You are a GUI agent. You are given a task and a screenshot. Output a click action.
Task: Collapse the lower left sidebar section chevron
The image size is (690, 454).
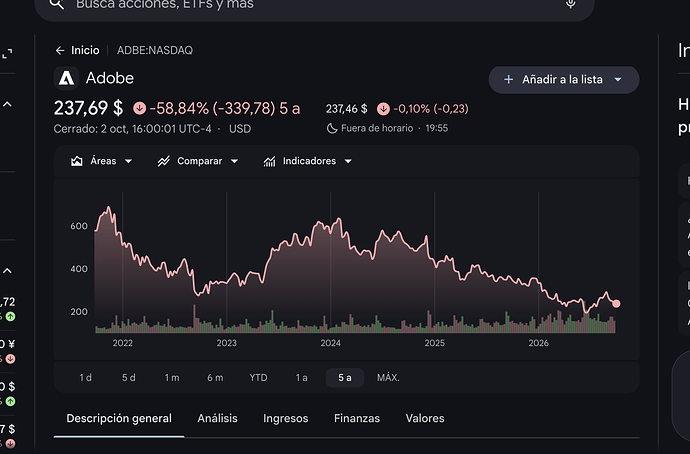[7, 271]
